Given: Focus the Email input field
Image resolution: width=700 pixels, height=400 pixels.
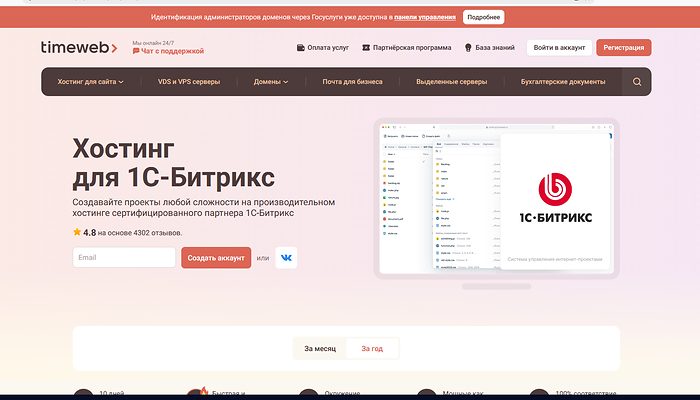Looking at the screenshot, I should [x=124, y=258].
